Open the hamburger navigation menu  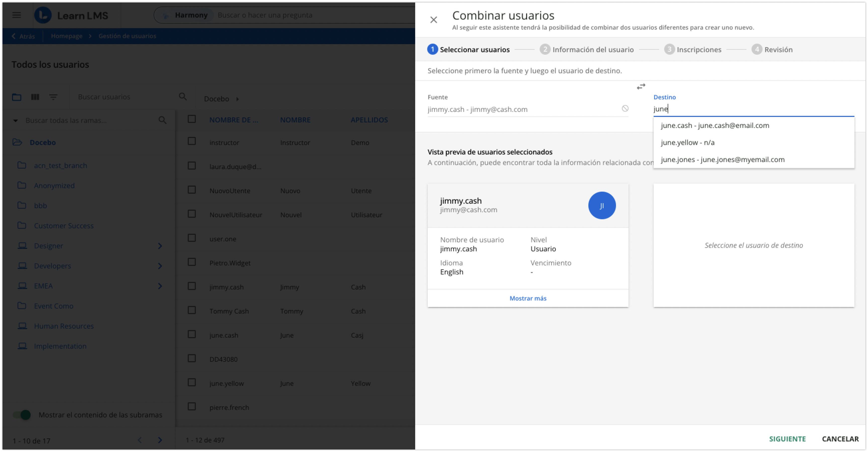click(16, 15)
